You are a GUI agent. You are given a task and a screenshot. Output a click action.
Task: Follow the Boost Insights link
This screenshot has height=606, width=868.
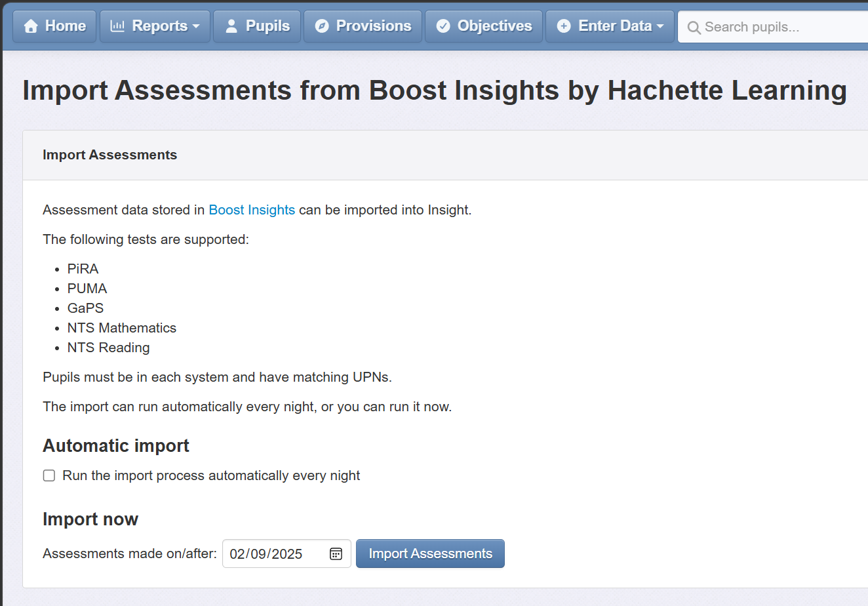point(252,210)
